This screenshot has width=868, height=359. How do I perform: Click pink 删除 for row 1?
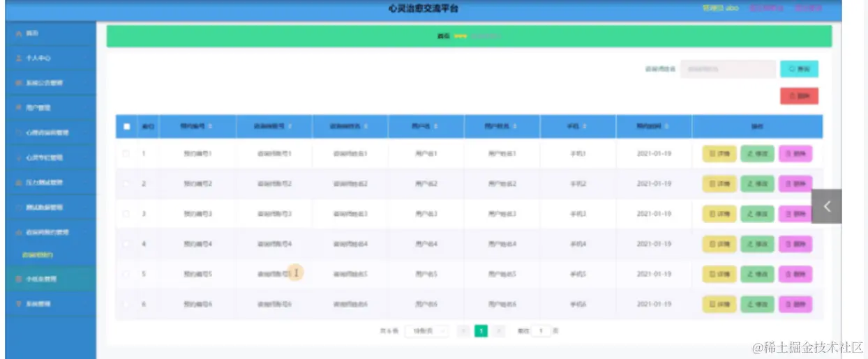coord(795,154)
